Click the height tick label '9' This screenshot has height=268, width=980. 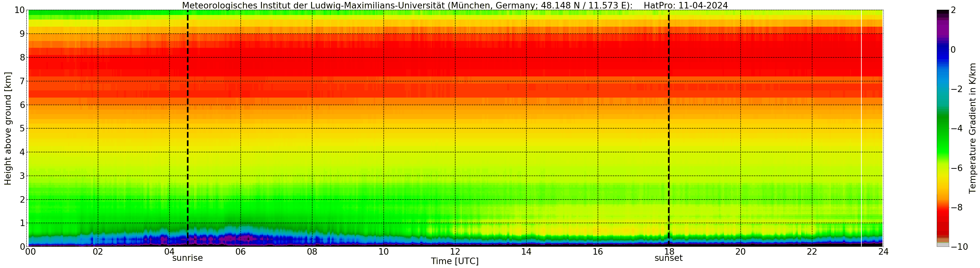coord(22,34)
